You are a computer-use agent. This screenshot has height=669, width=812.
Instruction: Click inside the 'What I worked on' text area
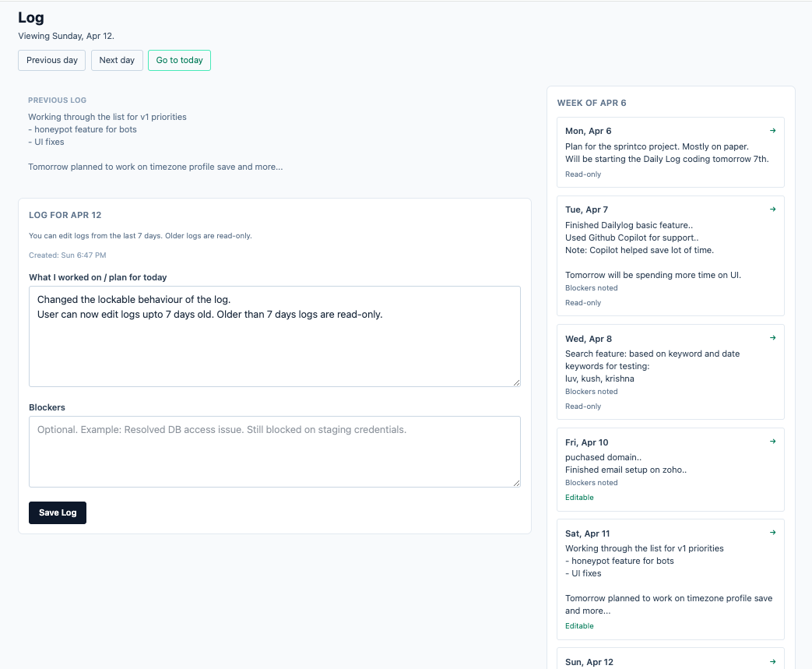(x=274, y=335)
